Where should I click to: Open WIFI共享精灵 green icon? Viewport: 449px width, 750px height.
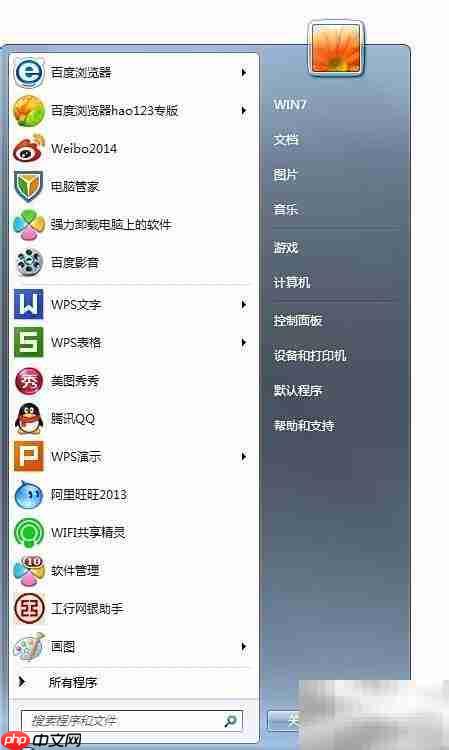tap(29, 532)
